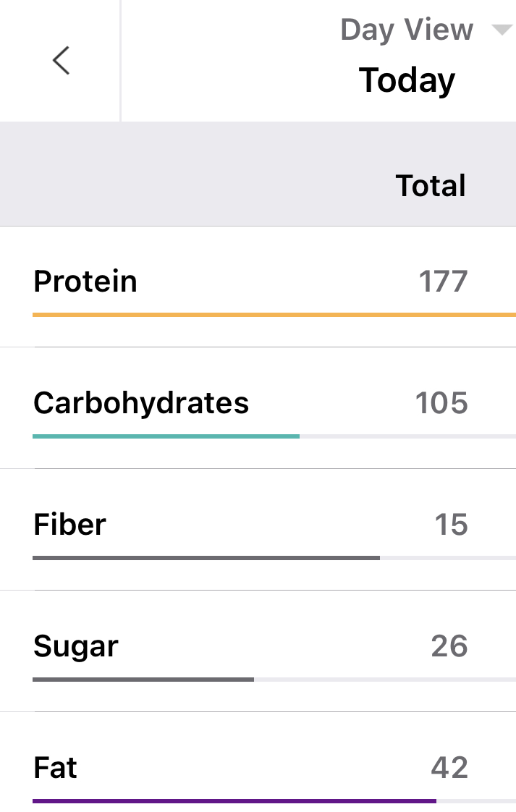
Task: Click the gray Fiber progress bar
Action: [x=206, y=558]
